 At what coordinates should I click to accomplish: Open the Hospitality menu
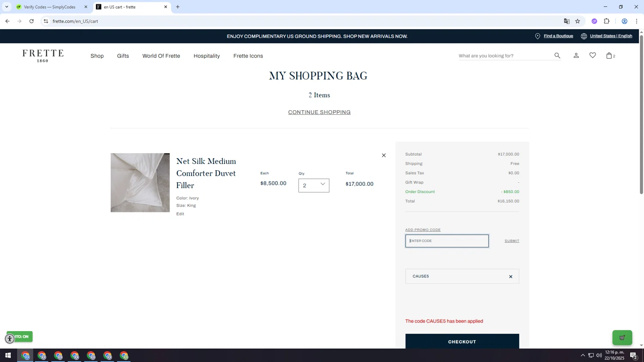tap(207, 56)
